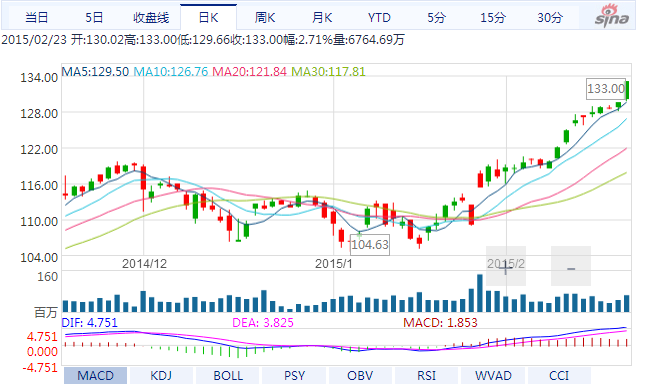Click the last green candlestick at 133.00
The image size is (647, 392).
627,90
